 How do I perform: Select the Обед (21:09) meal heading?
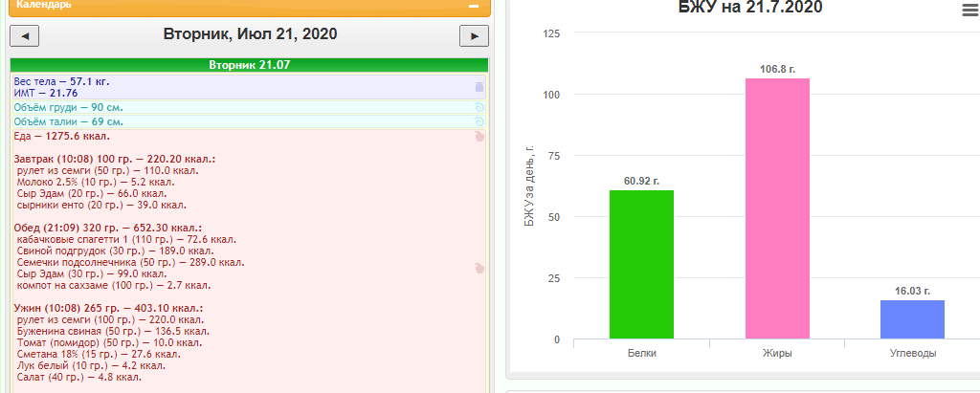[108, 228]
